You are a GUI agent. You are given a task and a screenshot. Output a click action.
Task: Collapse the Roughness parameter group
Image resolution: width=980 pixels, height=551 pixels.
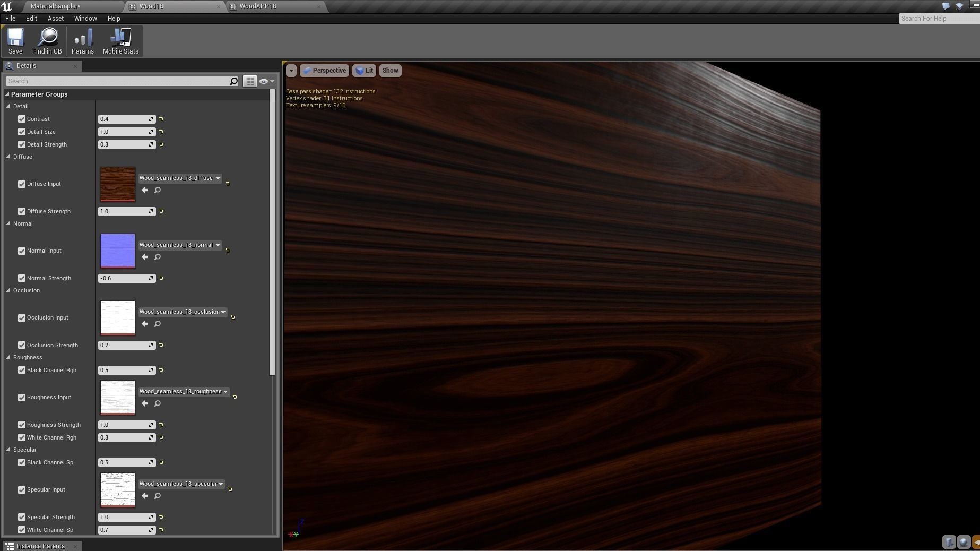pos(7,357)
